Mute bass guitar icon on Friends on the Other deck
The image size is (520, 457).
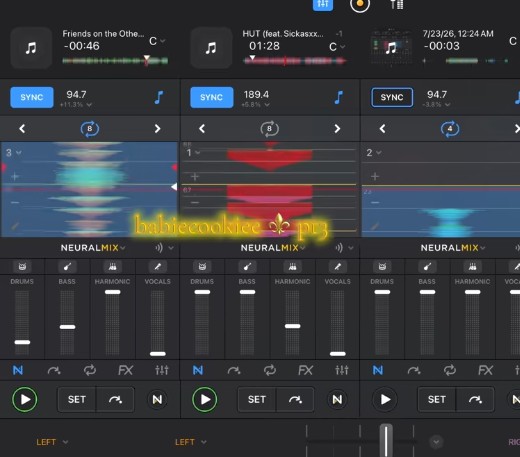pyautogui.click(x=67, y=267)
